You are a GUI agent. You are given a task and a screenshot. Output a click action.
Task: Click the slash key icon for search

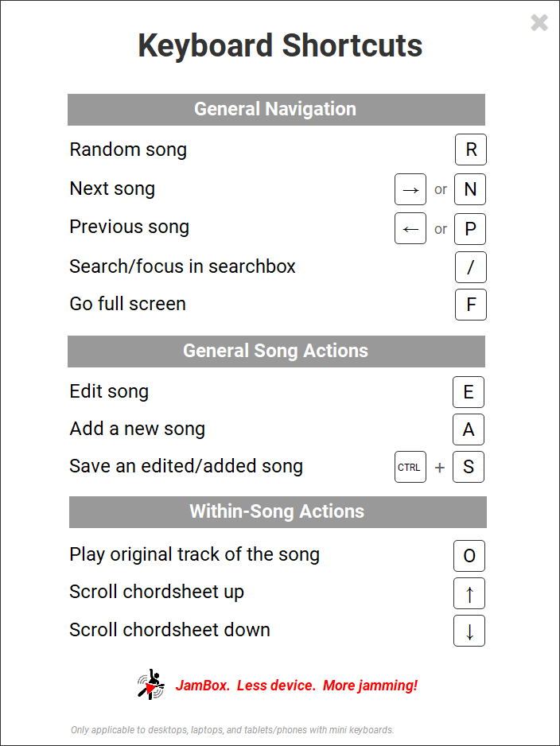471,267
